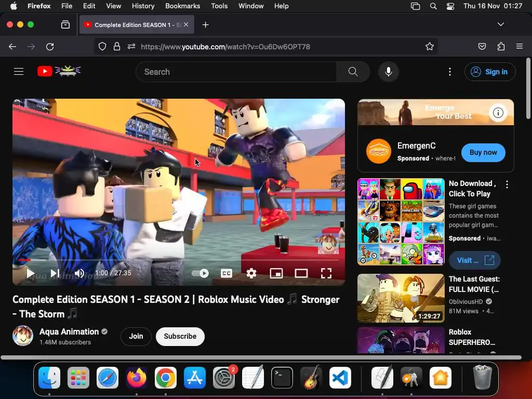Open ad info icon on EmergenC banner
The width and height of the screenshot is (532, 399).
pyautogui.click(x=498, y=113)
